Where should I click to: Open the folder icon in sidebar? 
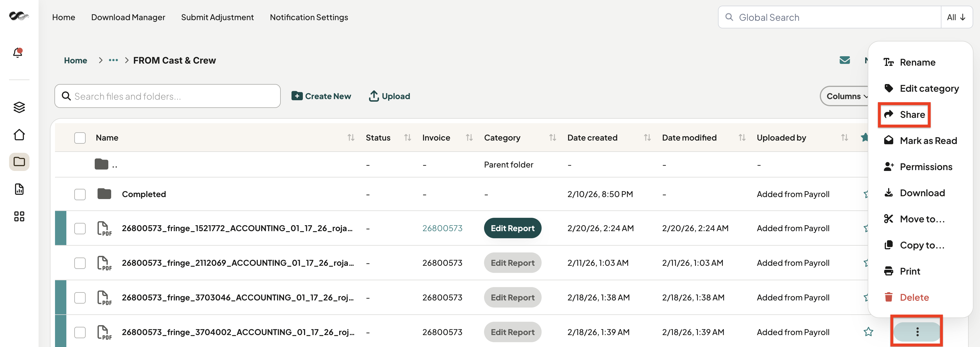19,162
